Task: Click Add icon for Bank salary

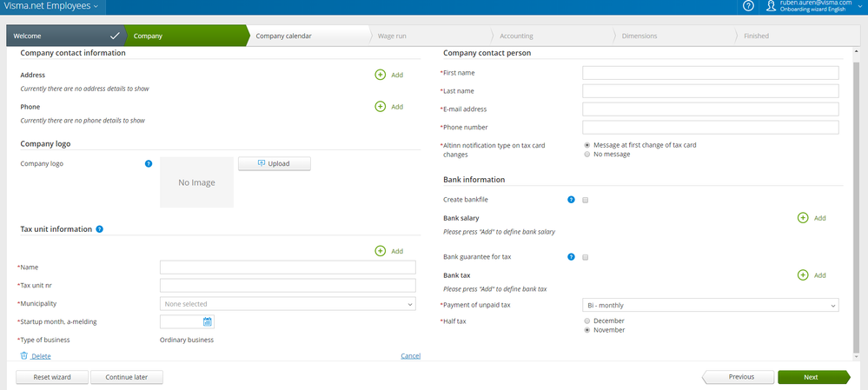Action: click(x=803, y=218)
